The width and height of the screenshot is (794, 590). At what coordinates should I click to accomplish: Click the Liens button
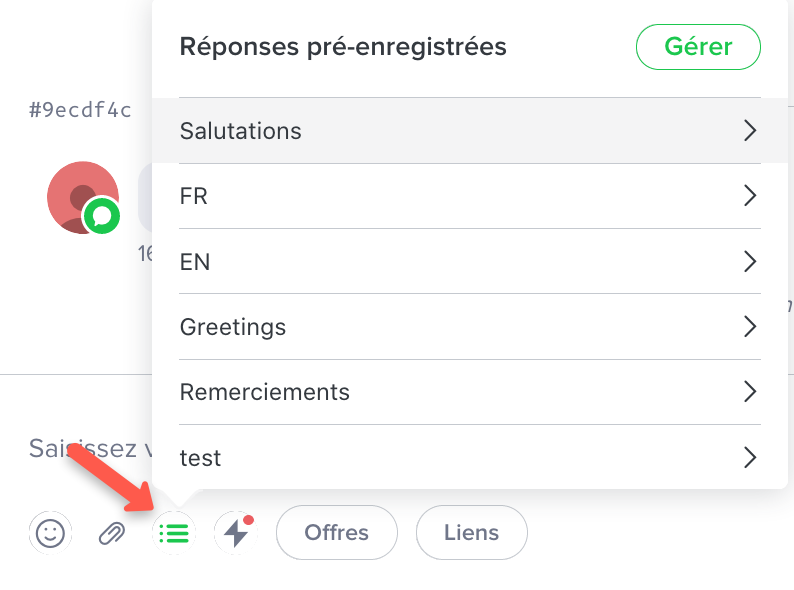[x=471, y=533]
